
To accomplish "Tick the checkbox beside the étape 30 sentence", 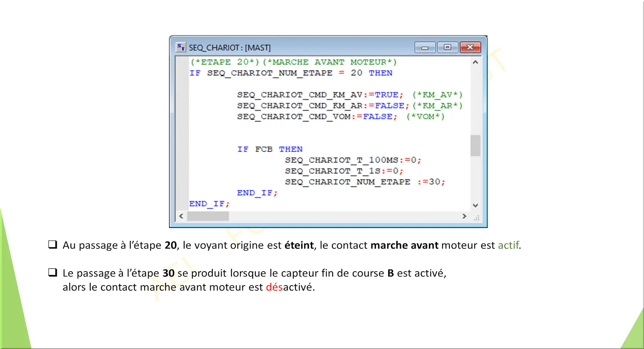I will point(53,272).
